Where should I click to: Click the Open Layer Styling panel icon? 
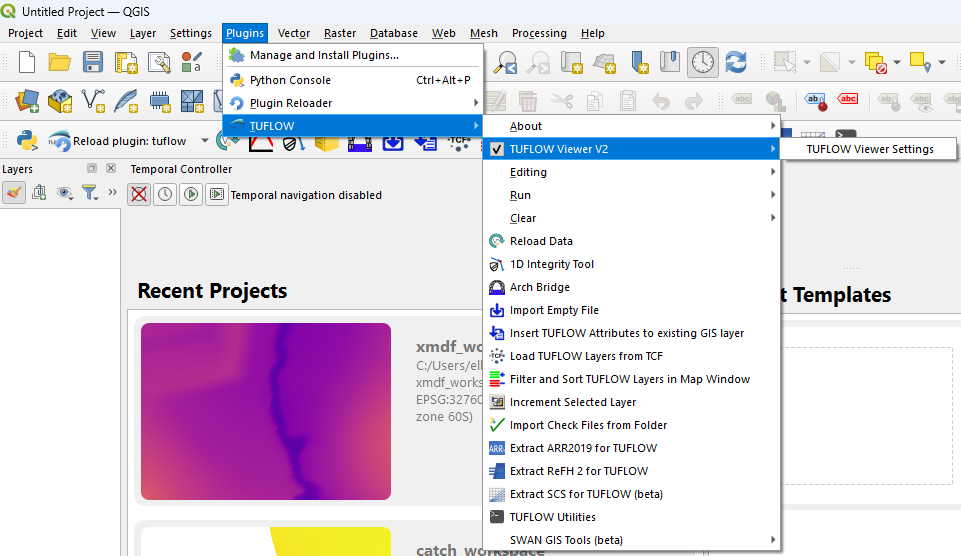tap(14, 193)
